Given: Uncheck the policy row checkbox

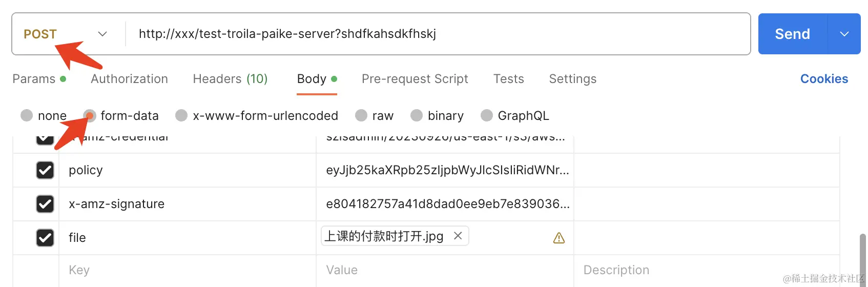Looking at the screenshot, I should [45, 170].
